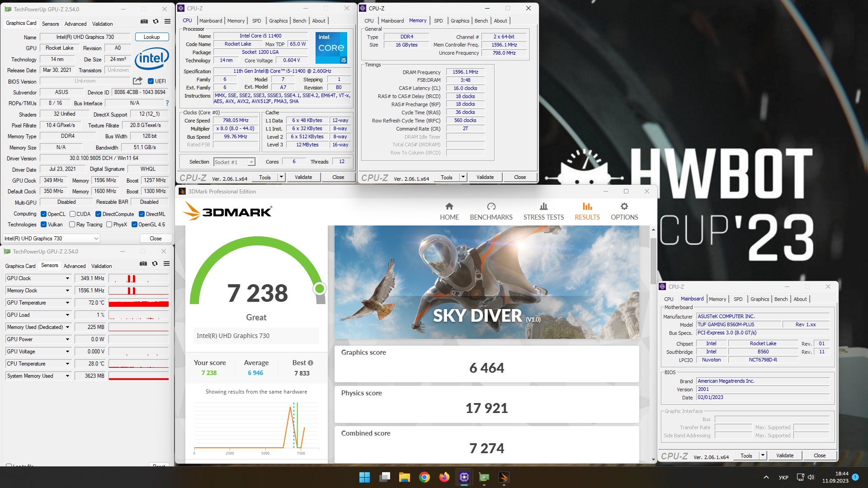This screenshot has width=868, height=488.
Task: Toggle the CUDA checkbox
Action: (x=72, y=214)
